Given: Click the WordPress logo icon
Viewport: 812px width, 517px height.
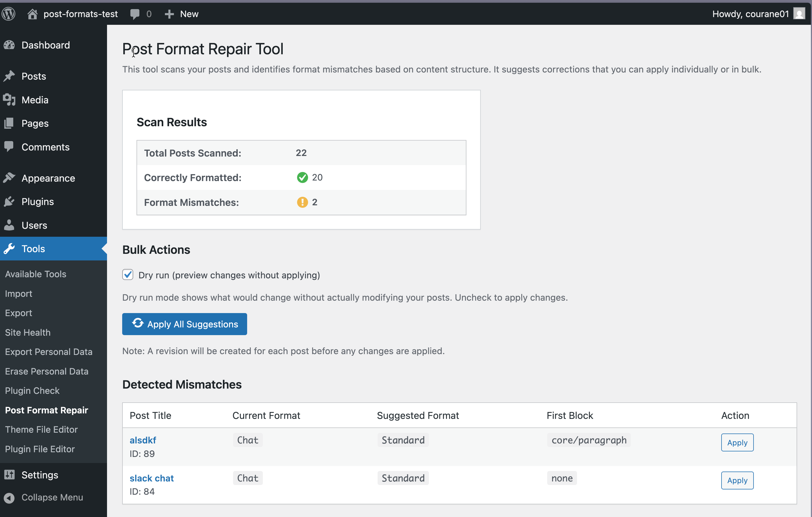Looking at the screenshot, I should pyautogui.click(x=9, y=14).
